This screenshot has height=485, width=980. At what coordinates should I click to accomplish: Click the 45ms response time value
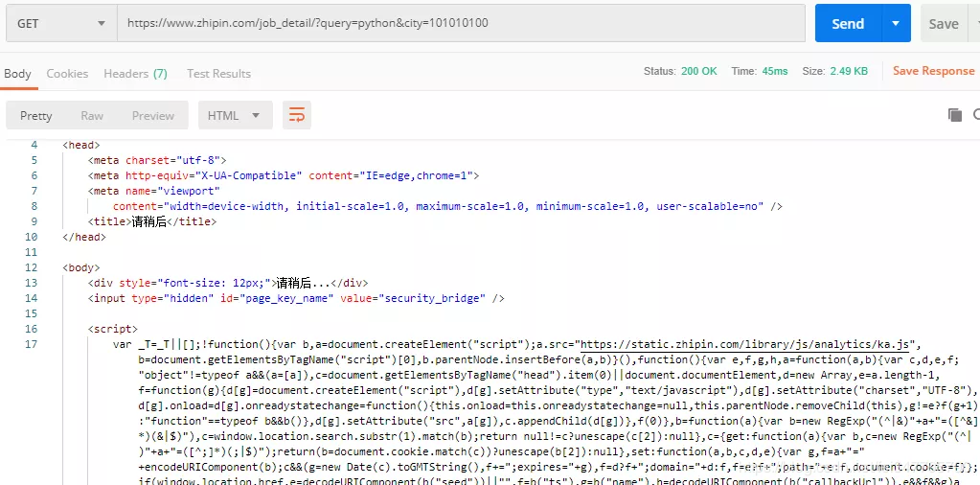pos(775,71)
